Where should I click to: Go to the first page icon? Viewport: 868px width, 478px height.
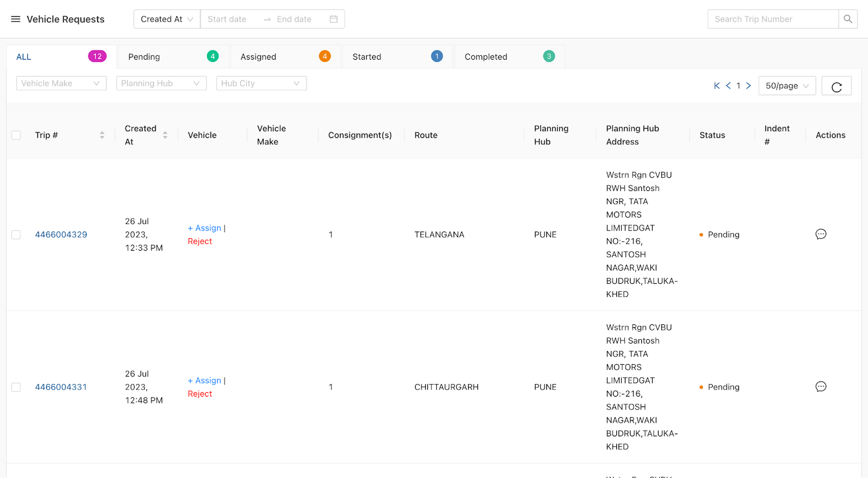[x=717, y=86]
